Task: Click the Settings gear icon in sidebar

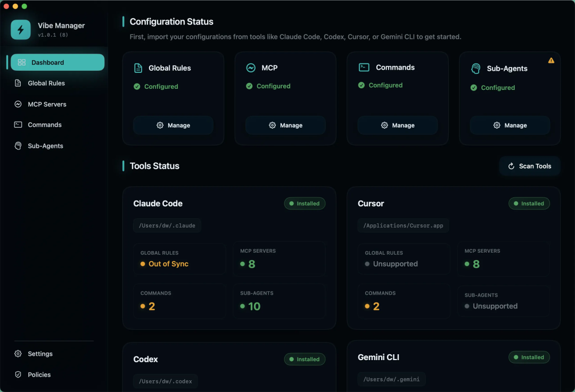Action: pos(18,354)
